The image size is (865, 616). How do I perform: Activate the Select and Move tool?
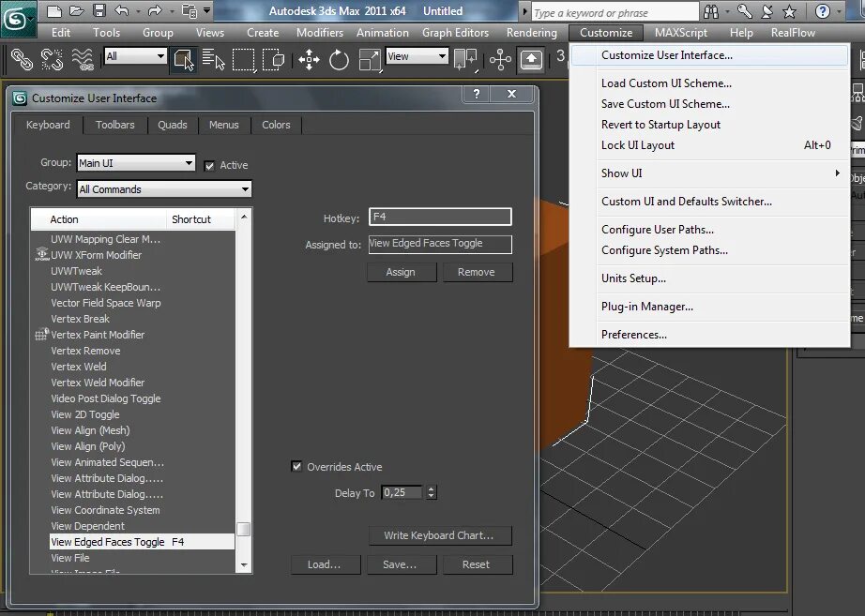coord(309,60)
